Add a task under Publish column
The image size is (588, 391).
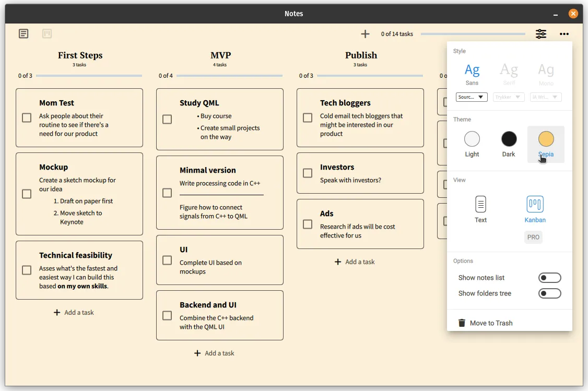355,262
